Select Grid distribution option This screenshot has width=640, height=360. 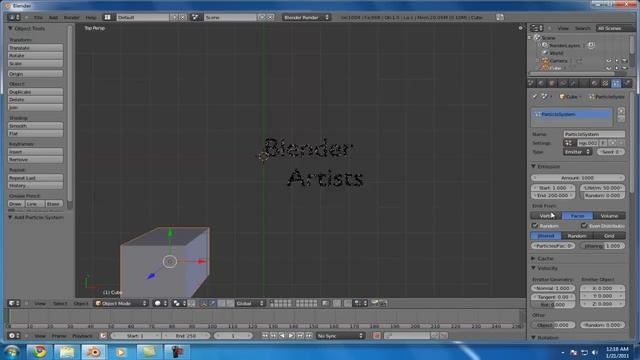(609, 236)
